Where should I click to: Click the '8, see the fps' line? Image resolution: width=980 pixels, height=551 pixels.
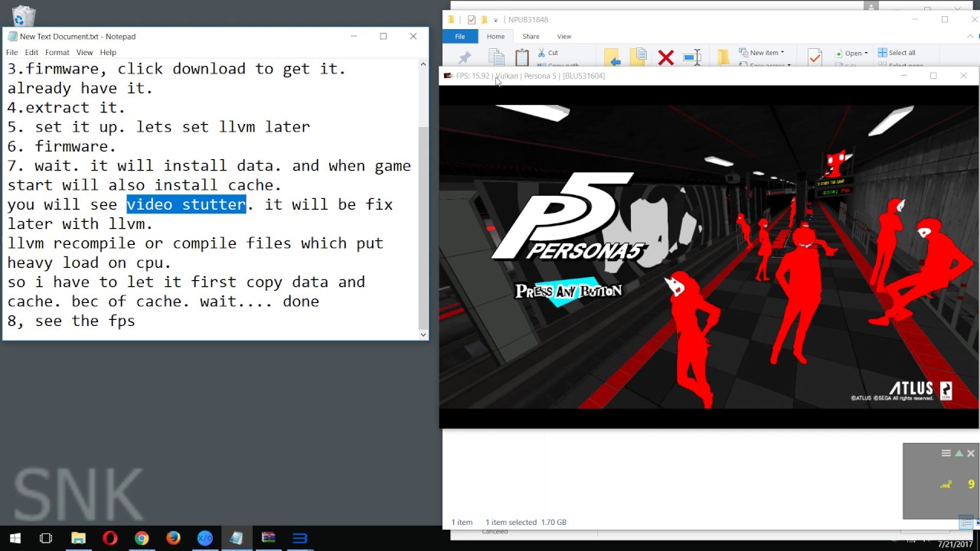71,321
